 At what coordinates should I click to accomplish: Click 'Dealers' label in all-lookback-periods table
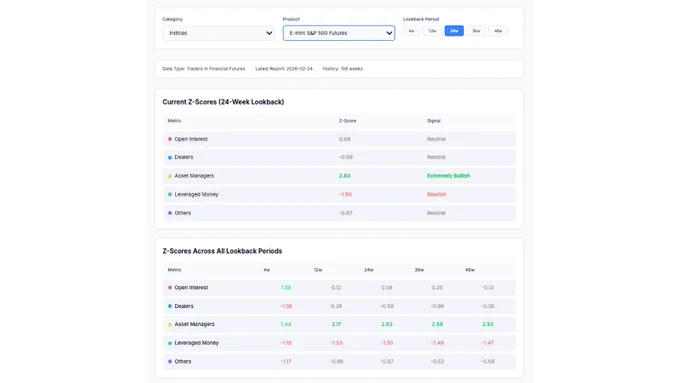tap(184, 306)
